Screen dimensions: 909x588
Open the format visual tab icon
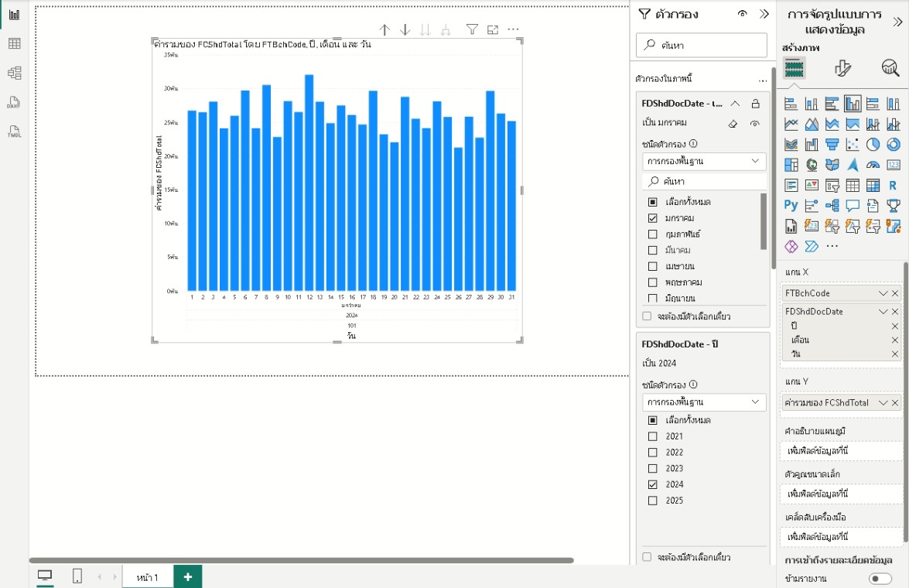tap(843, 69)
